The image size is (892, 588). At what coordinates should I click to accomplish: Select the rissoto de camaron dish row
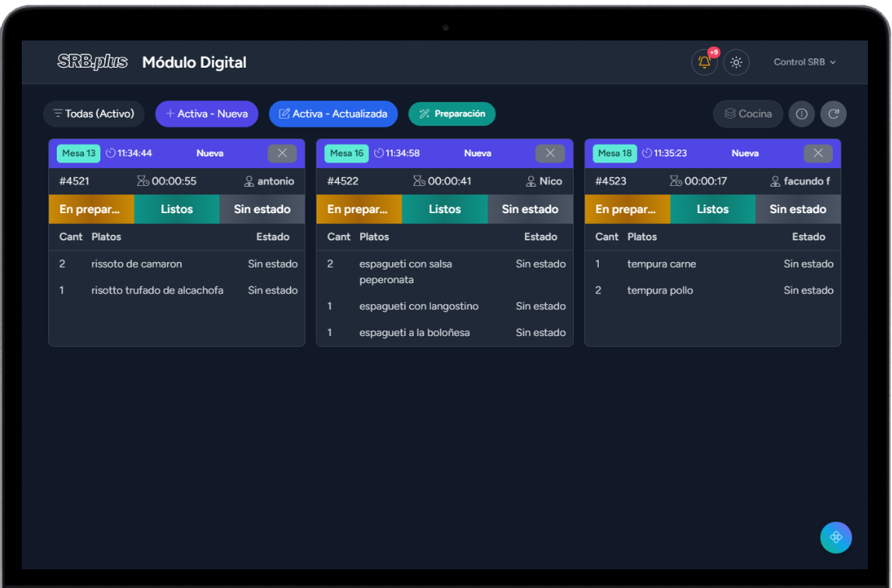point(177,264)
